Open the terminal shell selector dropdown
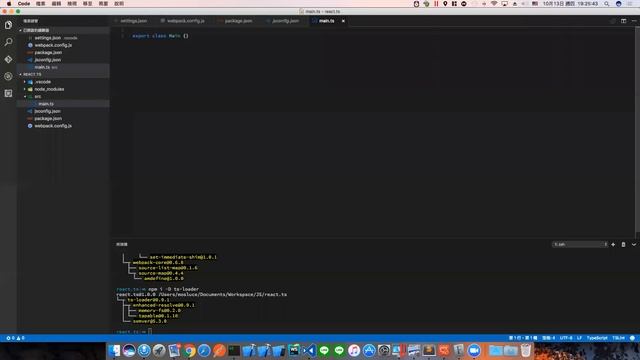Image resolution: width=640 pixels, height=360 pixels. (x=580, y=244)
